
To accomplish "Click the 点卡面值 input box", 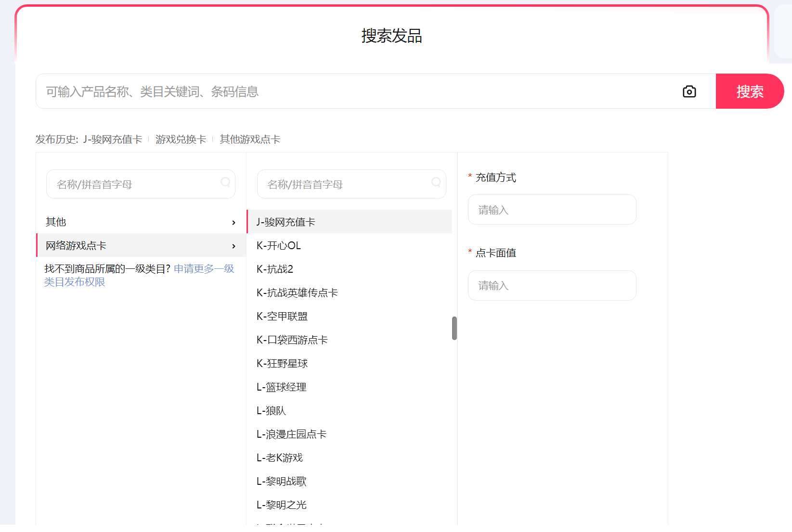I will tap(552, 286).
